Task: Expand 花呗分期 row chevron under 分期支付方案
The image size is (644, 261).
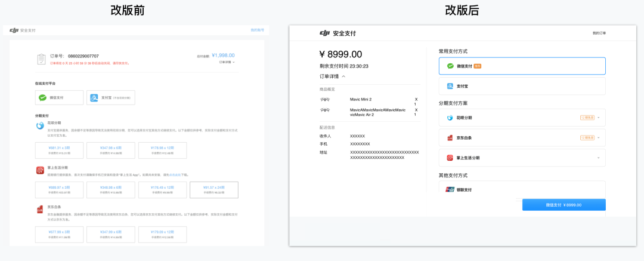Action: tap(599, 117)
